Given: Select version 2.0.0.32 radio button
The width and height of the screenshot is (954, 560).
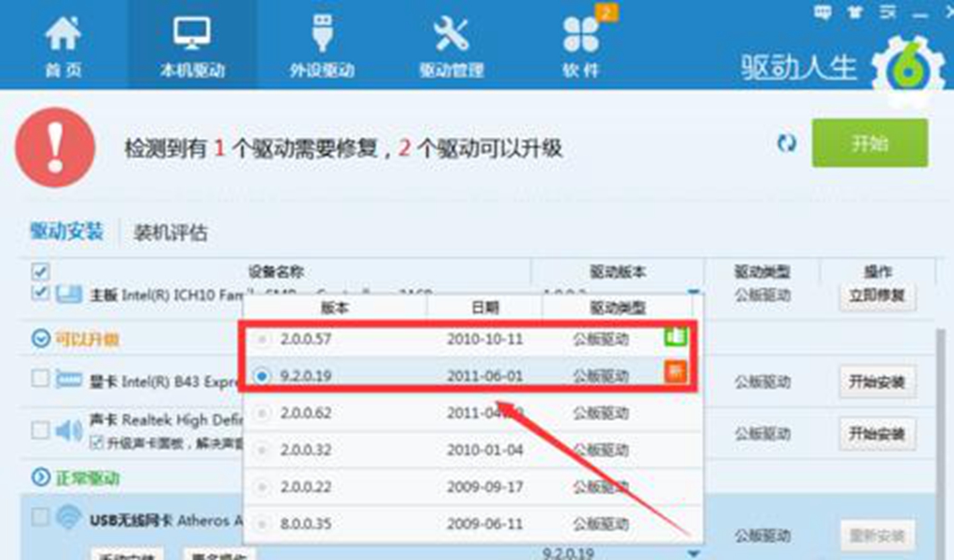Looking at the screenshot, I should 262,450.
